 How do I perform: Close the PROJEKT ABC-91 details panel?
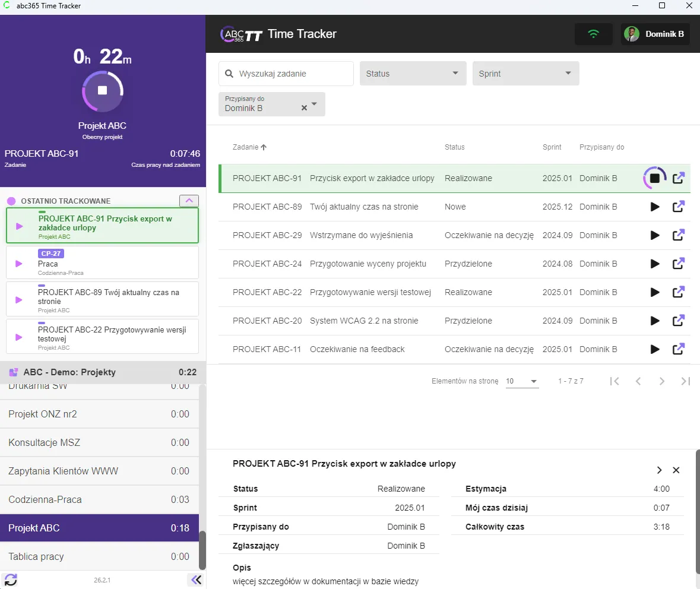pyautogui.click(x=676, y=470)
